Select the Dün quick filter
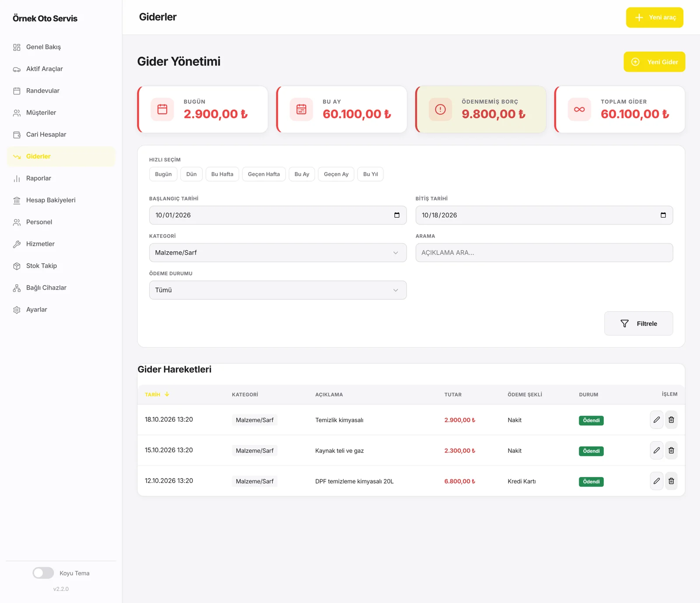 pos(192,174)
